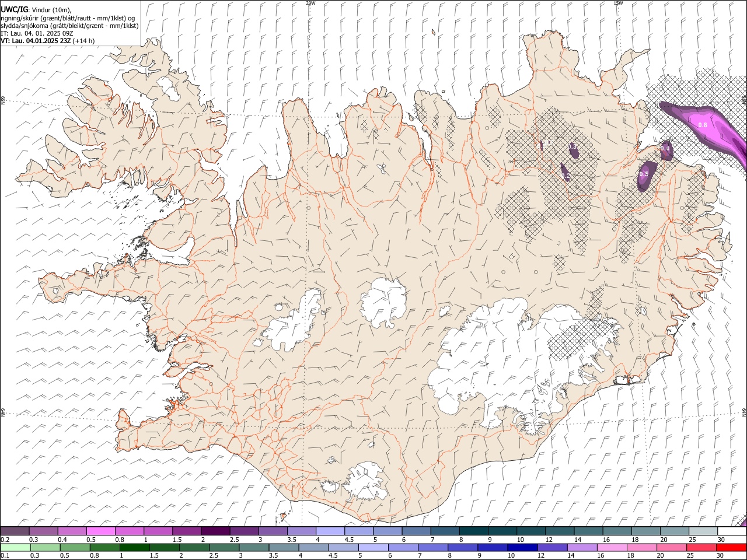
Task: Select the 0.3 green swatch in the bottom legend row
Action: (45, 548)
